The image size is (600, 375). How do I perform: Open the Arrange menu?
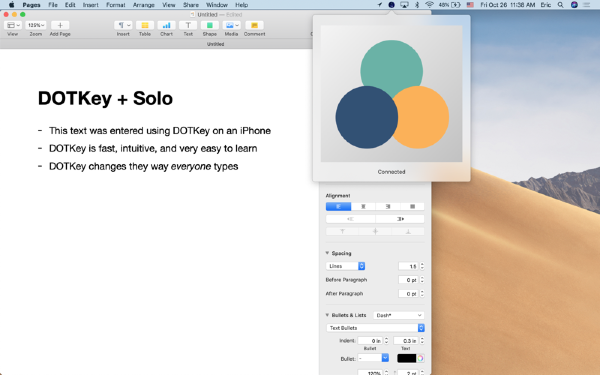[x=143, y=5]
